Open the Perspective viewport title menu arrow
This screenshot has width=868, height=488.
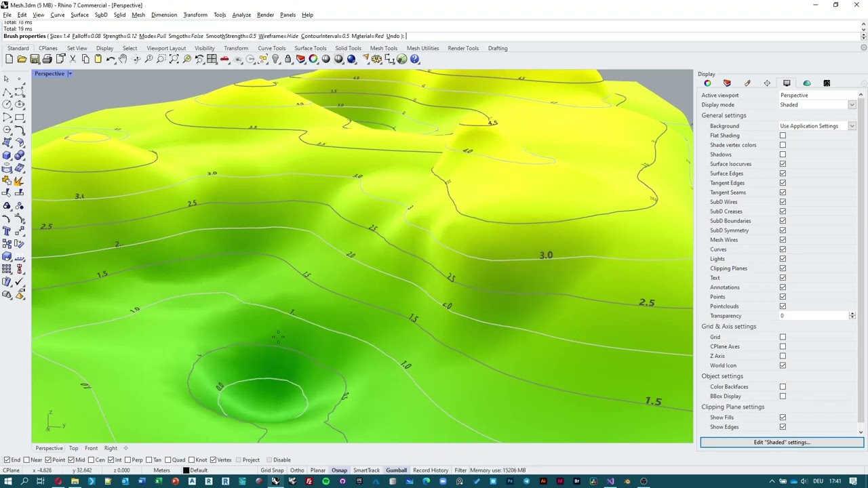pyautogui.click(x=69, y=74)
